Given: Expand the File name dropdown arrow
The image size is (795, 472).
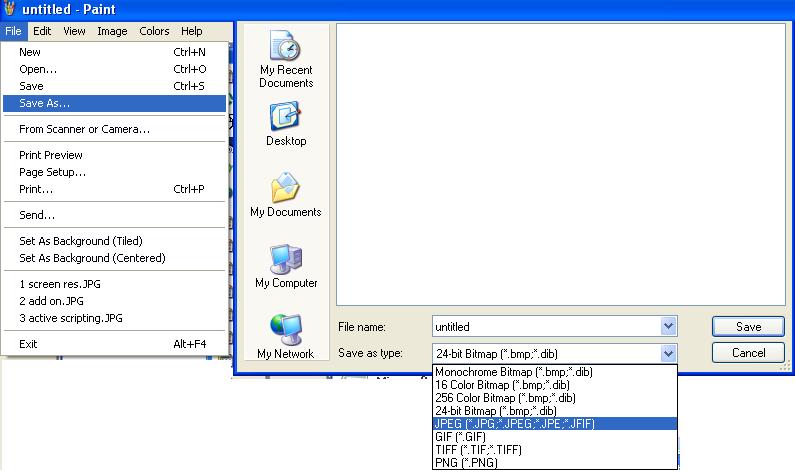Looking at the screenshot, I should [x=668, y=326].
